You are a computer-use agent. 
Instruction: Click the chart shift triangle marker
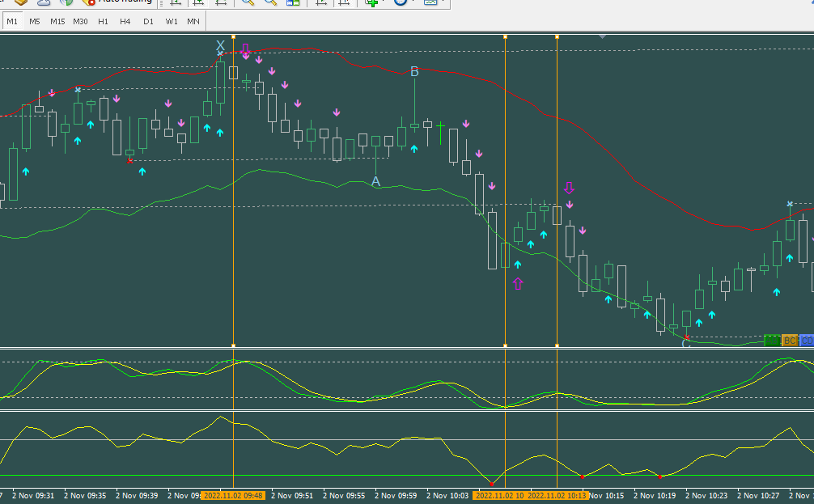(602, 36)
